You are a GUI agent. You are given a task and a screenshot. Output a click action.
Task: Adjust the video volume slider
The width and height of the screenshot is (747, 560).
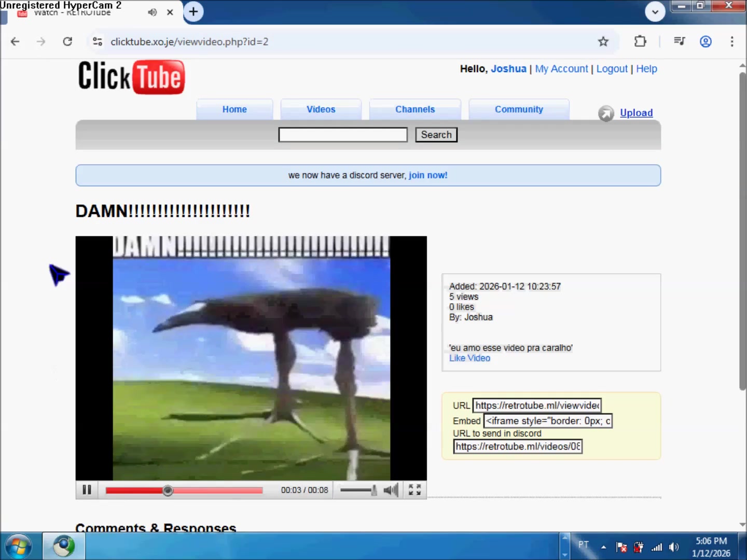pos(358,490)
